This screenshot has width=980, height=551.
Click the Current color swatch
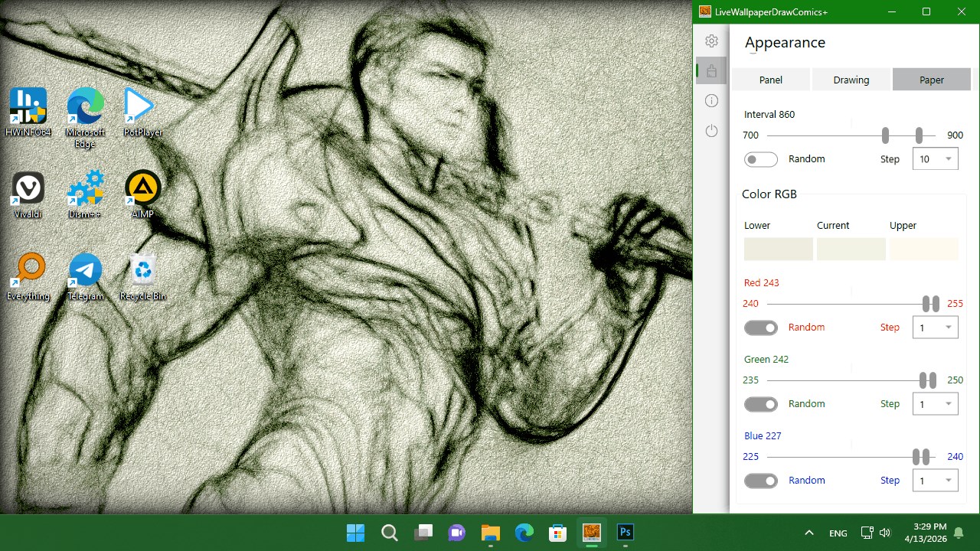[x=851, y=249]
